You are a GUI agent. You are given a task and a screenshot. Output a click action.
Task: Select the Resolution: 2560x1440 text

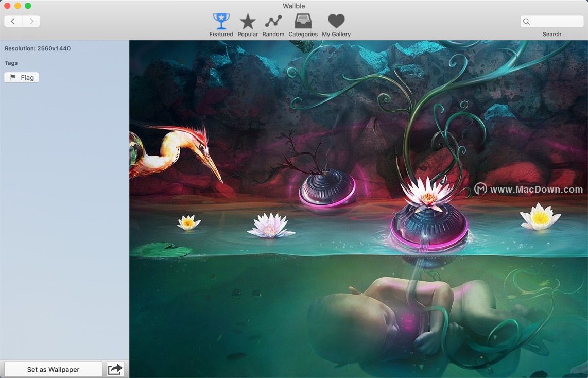(38, 48)
